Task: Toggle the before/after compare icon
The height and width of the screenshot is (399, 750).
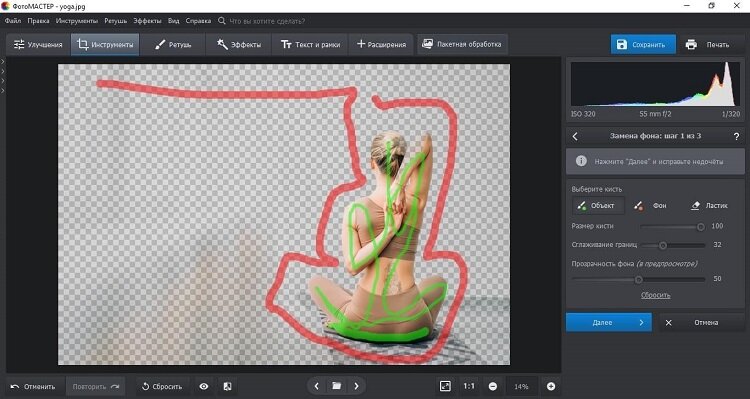Action: click(x=228, y=387)
